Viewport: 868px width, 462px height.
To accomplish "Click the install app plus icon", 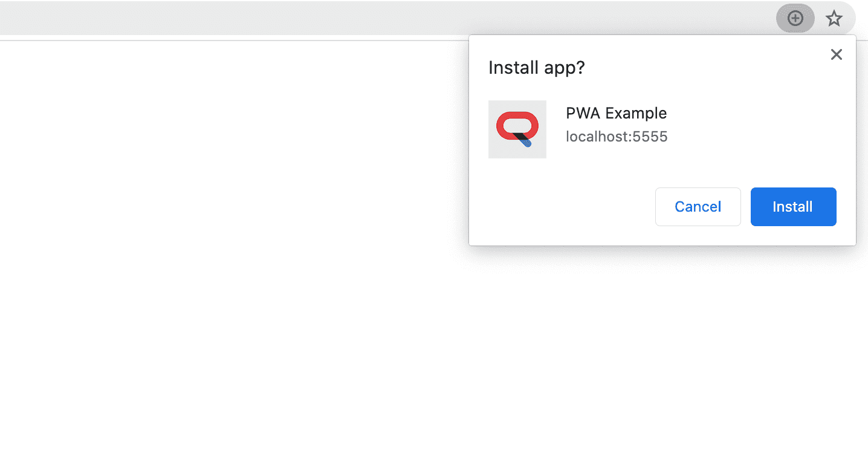I will pyautogui.click(x=795, y=19).
